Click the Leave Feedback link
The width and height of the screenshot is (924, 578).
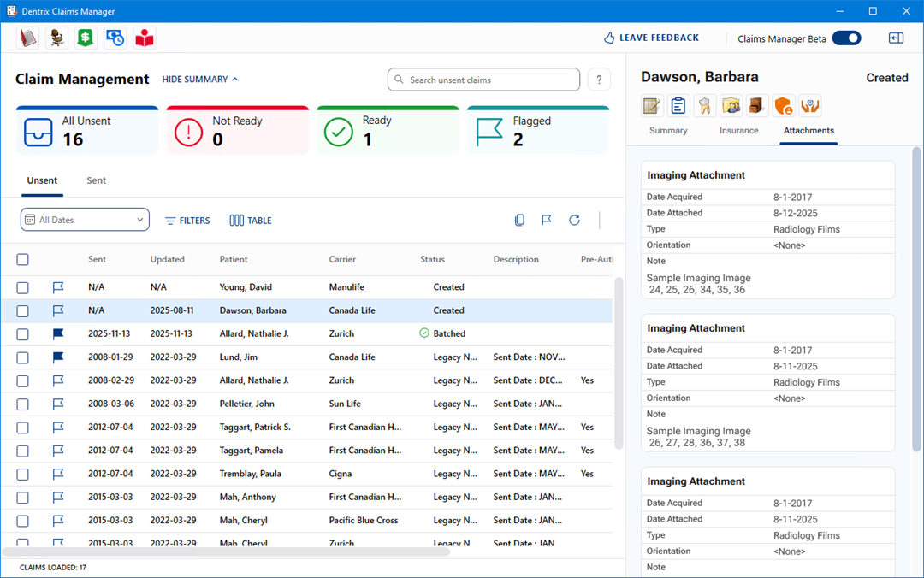[x=651, y=38]
